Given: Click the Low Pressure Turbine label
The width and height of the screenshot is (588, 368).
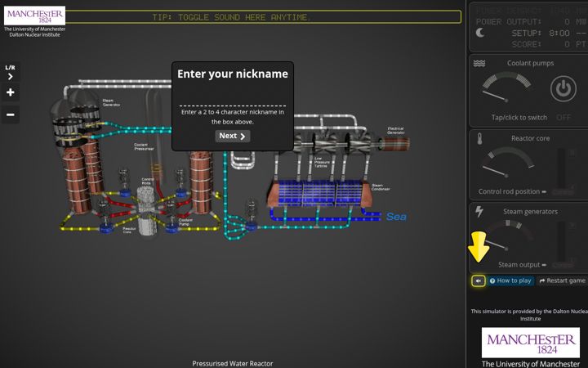Looking at the screenshot, I should pos(321,162).
